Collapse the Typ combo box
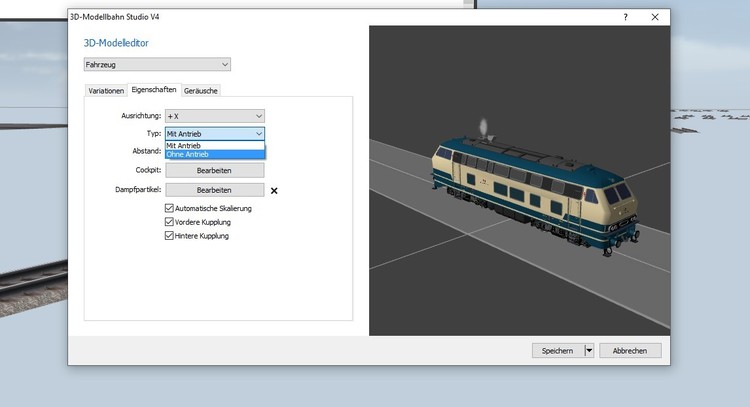Viewport: 750px width, 407px height. click(258, 133)
